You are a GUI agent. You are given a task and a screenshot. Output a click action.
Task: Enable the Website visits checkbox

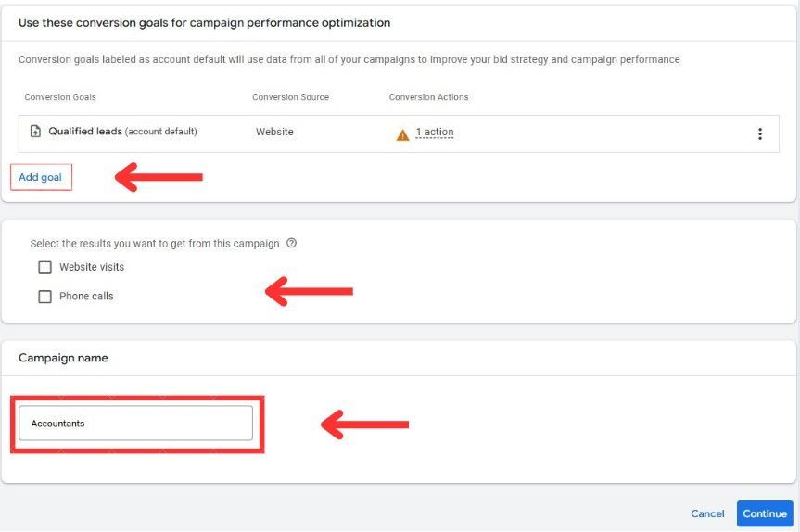coord(44,267)
